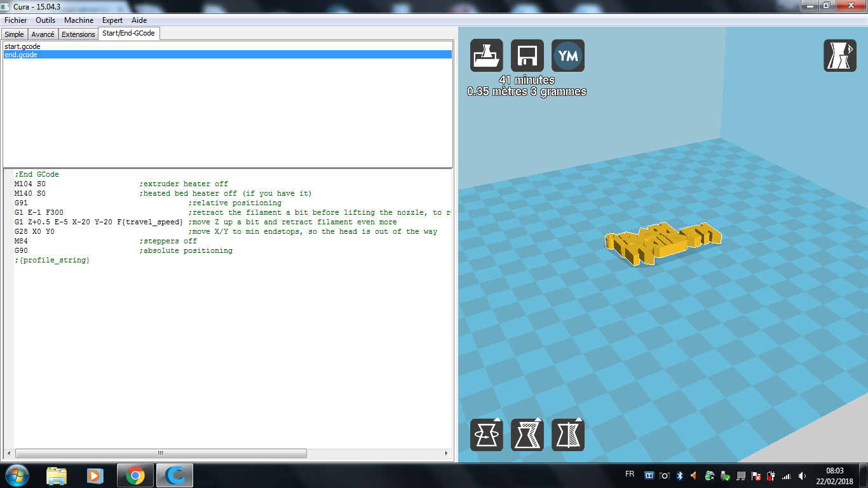The width and height of the screenshot is (868, 488).
Task: Open the Expert menu
Action: (x=112, y=20)
